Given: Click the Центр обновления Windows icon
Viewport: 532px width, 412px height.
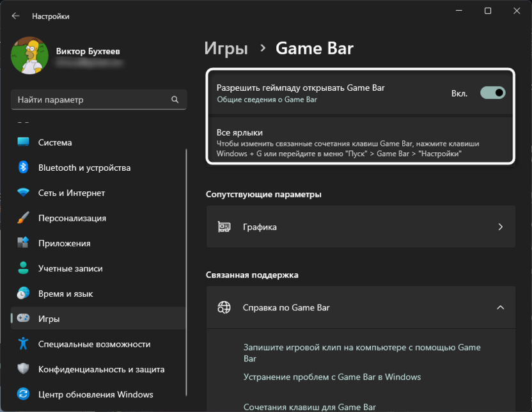Looking at the screenshot, I should (x=24, y=394).
